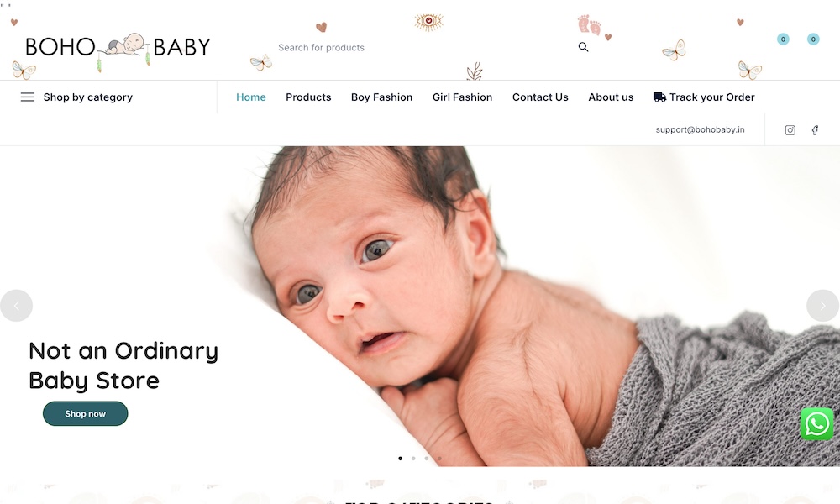Expand the Shop by category menu
The image size is (840, 504).
coord(76,97)
